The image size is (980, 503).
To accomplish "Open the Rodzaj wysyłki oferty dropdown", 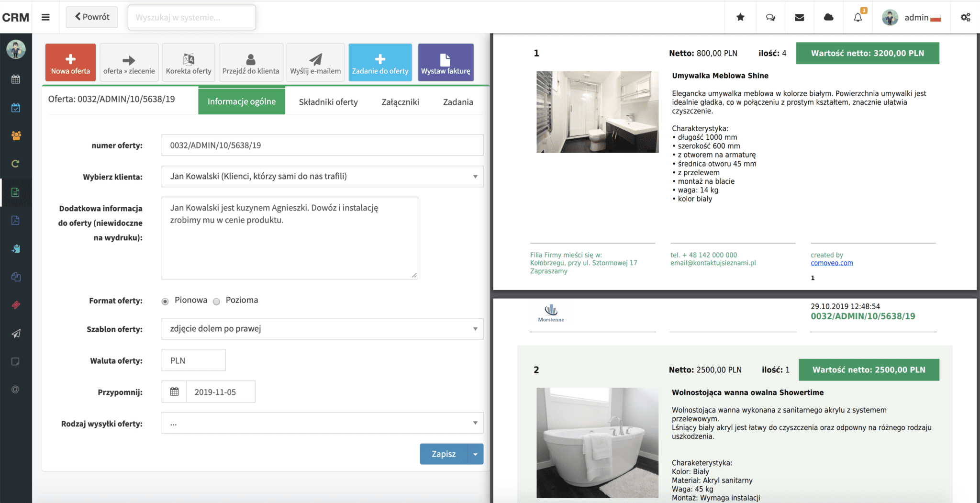I will (323, 423).
